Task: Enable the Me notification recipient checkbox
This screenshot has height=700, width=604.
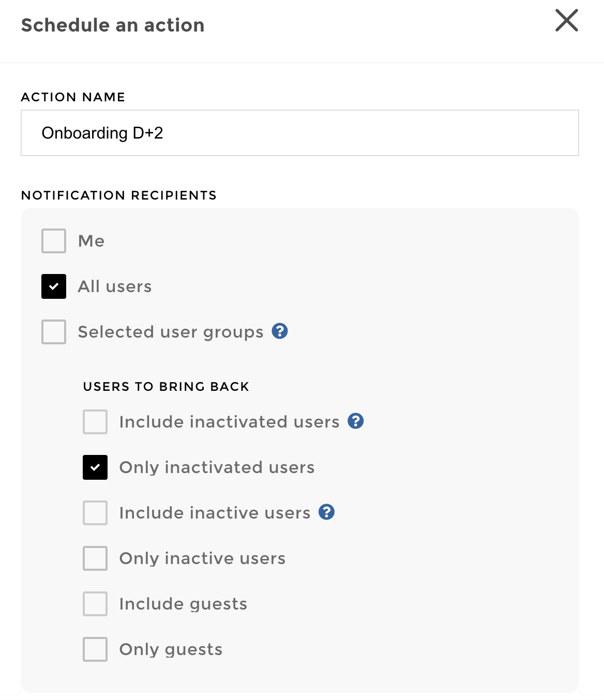Action: point(53,240)
